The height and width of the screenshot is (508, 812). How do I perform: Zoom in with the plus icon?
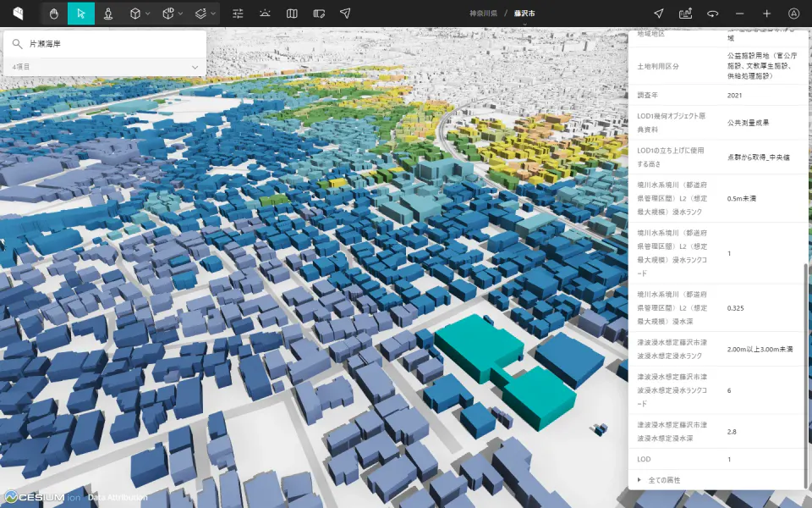pos(766,14)
